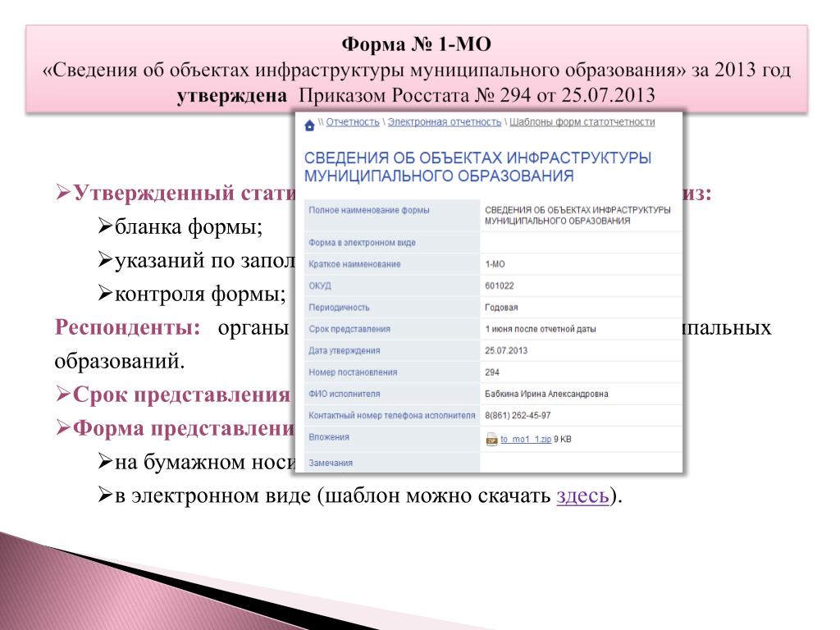Click the zip file icon beside to_mo1_1.zip
The width and height of the screenshot is (840, 630).
[491, 440]
